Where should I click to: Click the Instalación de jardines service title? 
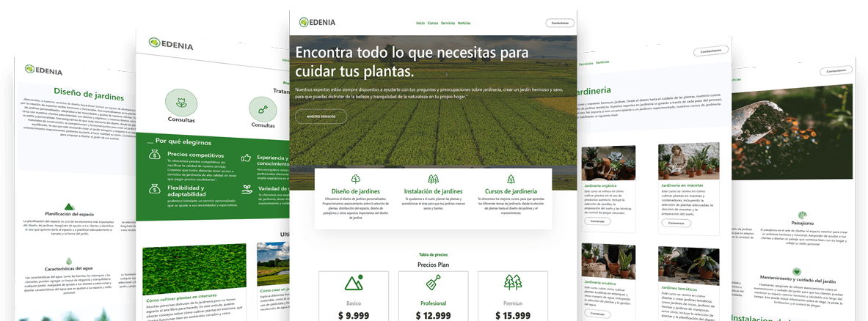click(434, 191)
